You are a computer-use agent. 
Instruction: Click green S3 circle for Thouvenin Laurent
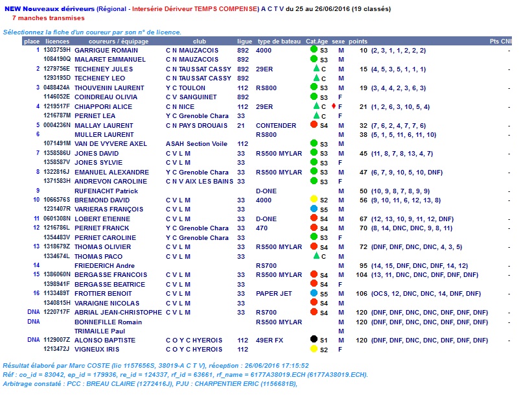[314, 87]
